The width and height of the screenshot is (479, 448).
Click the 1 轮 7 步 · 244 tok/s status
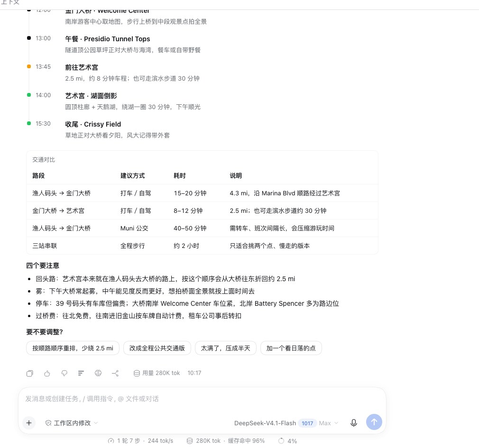pyautogui.click(x=140, y=441)
